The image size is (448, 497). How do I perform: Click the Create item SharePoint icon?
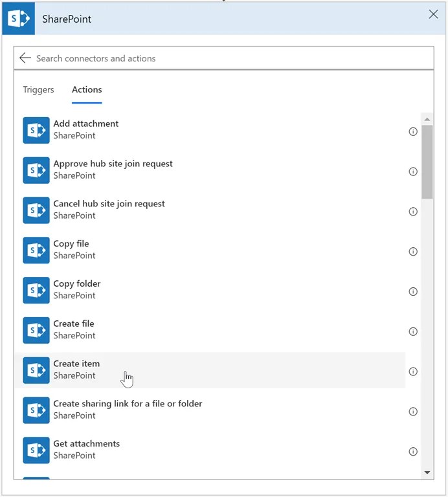(x=36, y=370)
